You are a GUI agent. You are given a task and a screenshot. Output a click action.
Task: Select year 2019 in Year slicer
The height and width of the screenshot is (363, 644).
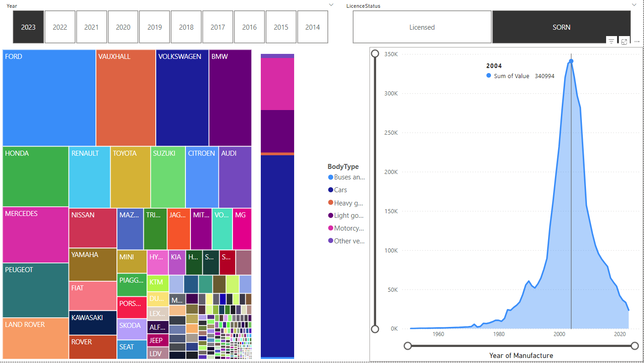(154, 27)
